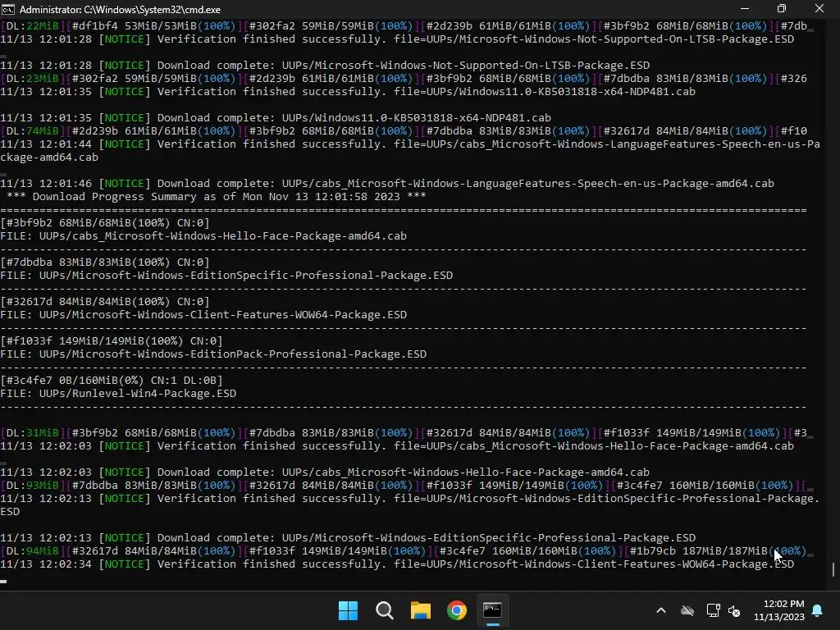Select the cmd.exe taskbar icon
The width and height of the screenshot is (840, 630).
tap(492, 610)
